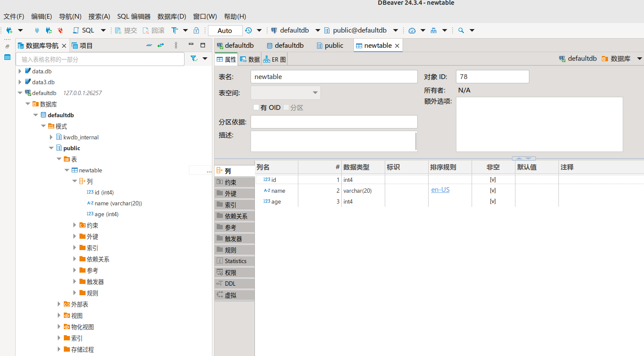Open the toolbar defaultdb connection dropdown arrow

[318, 30]
